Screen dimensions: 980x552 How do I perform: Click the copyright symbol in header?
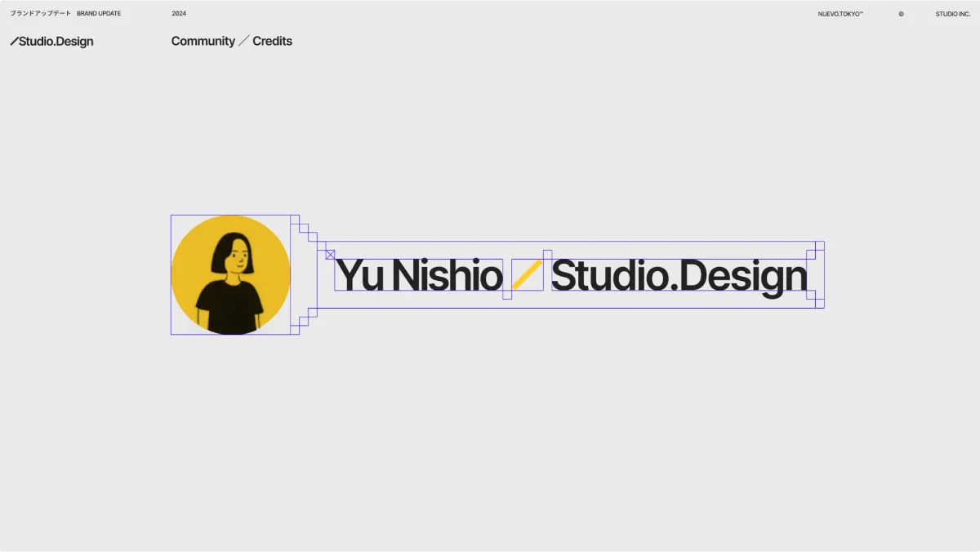coord(902,14)
